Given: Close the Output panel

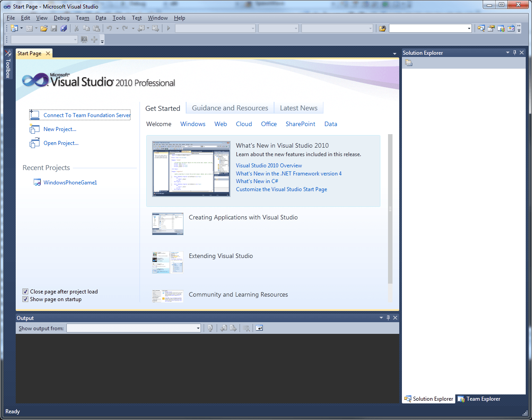Looking at the screenshot, I should (395, 318).
